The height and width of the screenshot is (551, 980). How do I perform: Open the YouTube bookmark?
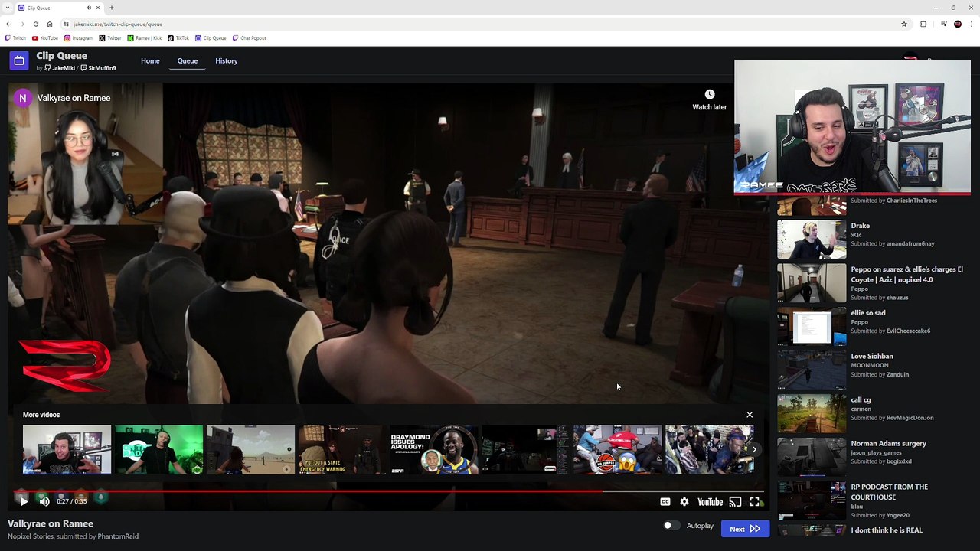(45, 37)
